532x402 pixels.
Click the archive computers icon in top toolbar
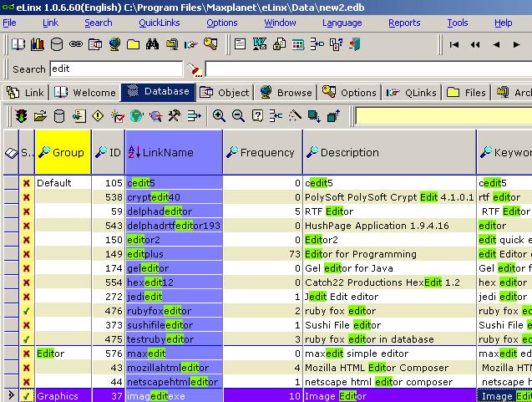click(x=172, y=44)
